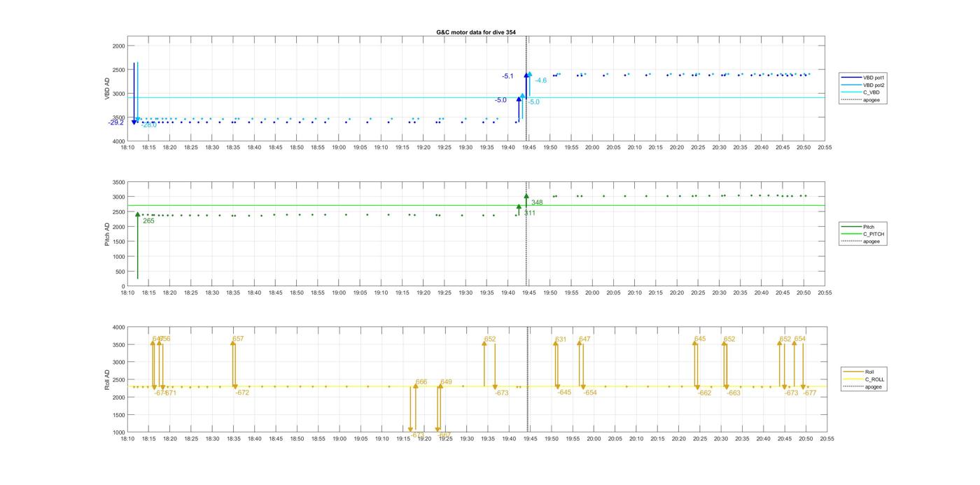Screen dimensions: 980x485
Task: Click the "500" tick on the Pitch AD axis
Action: pos(120,272)
